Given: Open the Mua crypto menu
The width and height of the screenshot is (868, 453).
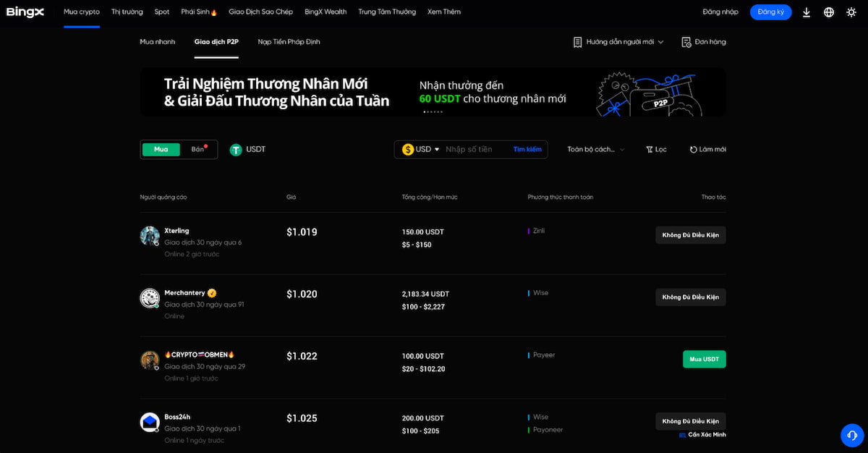Looking at the screenshot, I should point(82,12).
